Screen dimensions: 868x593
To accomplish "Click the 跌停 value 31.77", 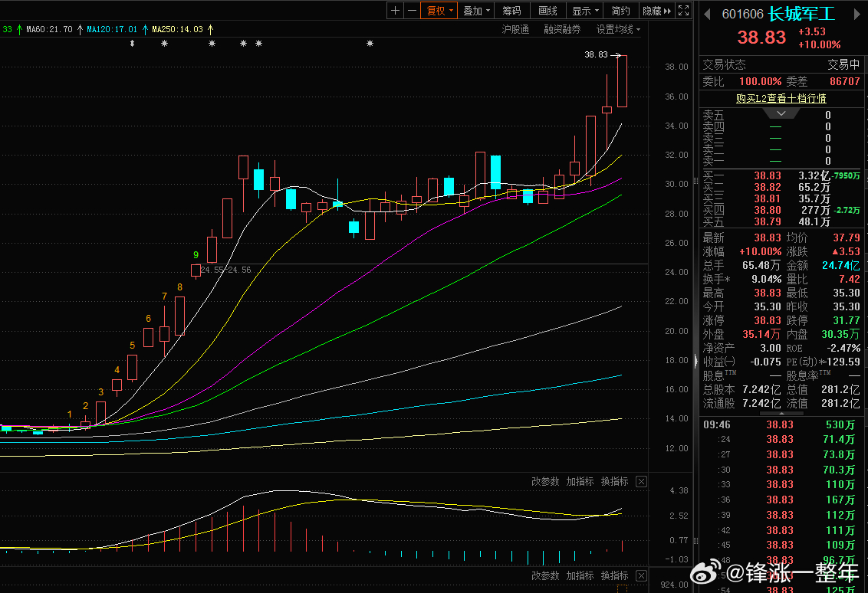I will (x=847, y=320).
